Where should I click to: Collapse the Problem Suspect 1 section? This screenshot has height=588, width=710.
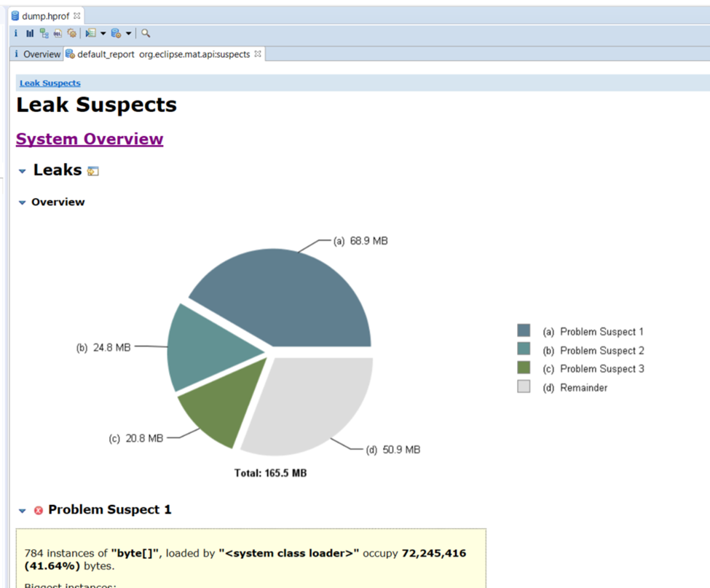click(23, 511)
